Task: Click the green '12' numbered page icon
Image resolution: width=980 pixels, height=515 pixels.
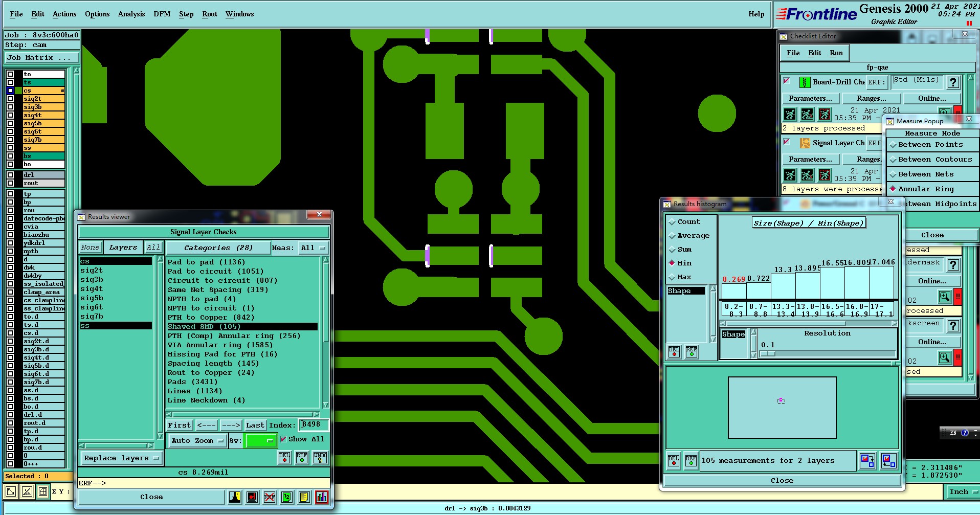Action: [287, 497]
